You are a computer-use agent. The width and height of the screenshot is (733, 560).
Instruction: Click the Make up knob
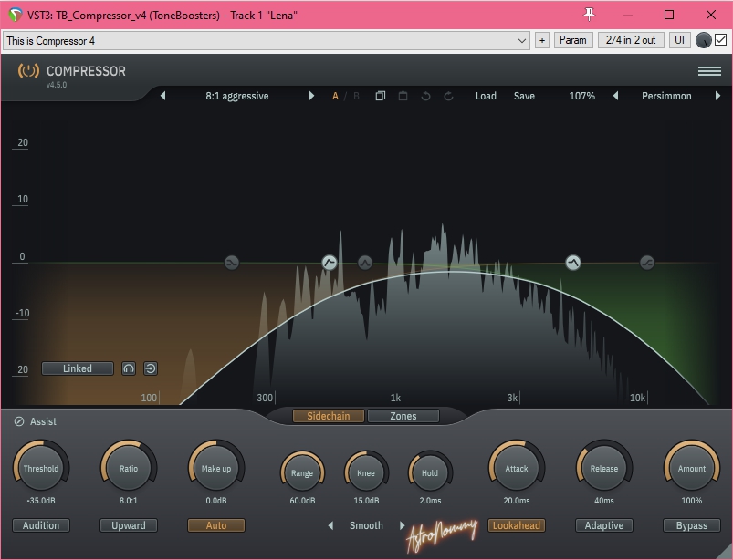click(x=216, y=468)
